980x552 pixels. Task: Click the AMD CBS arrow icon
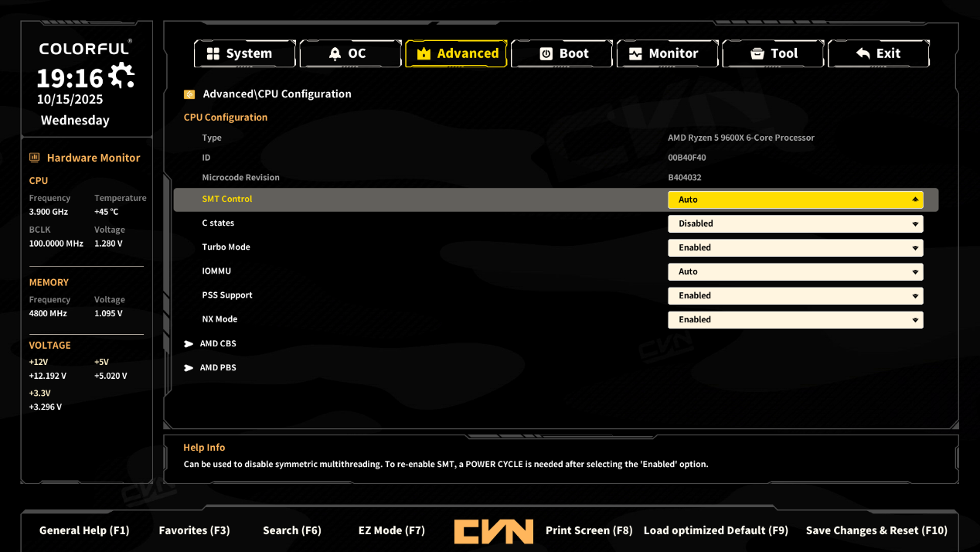[x=189, y=344]
